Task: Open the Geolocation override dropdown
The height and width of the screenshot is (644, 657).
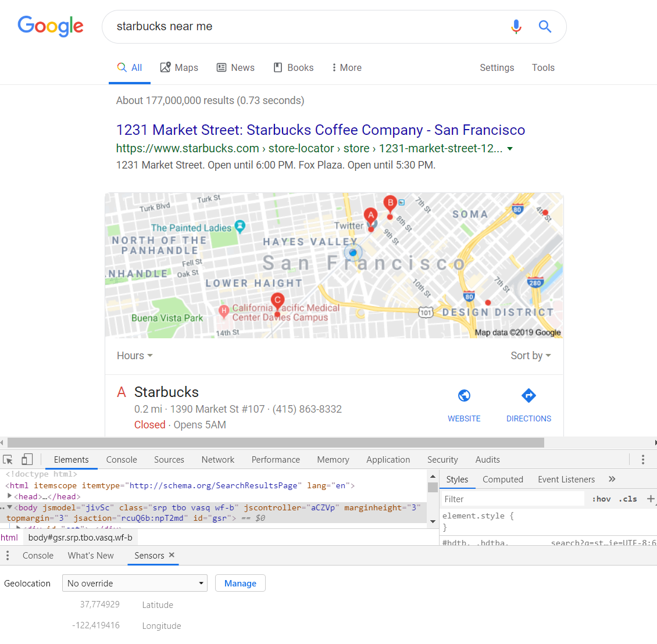Action: click(134, 584)
